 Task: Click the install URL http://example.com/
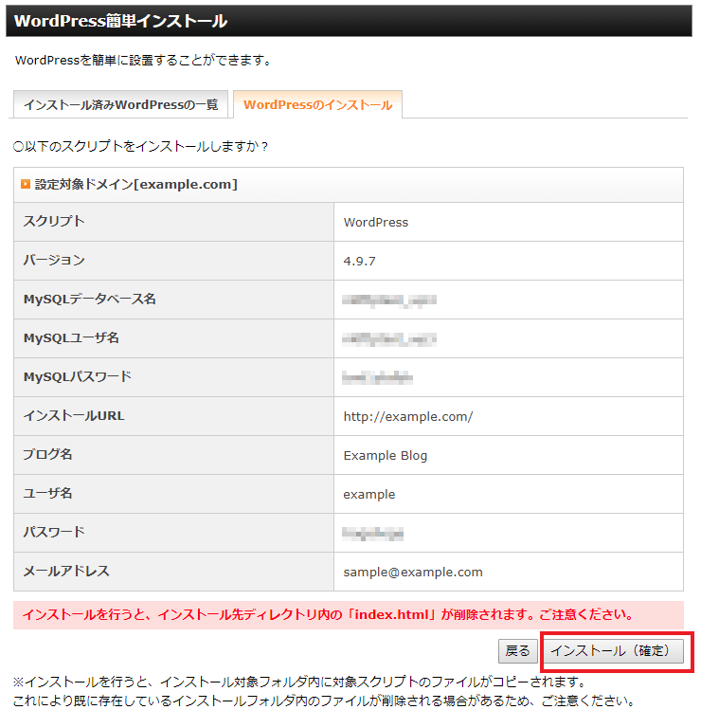pos(408,416)
